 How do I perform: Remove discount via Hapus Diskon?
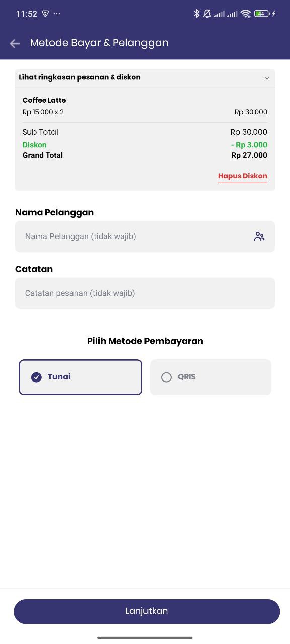(x=243, y=176)
